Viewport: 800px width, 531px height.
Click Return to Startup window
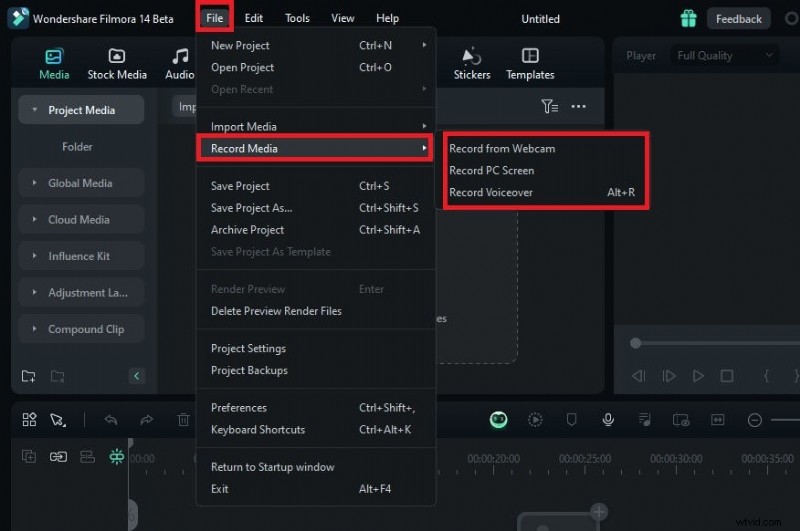315,467
